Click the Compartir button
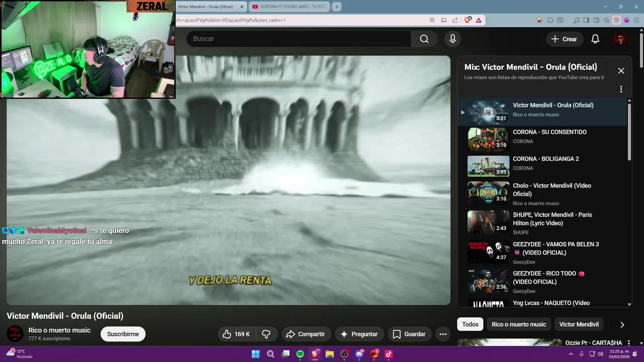Image resolution: width=644 pixels, height=362 pixels. (305, 334)
